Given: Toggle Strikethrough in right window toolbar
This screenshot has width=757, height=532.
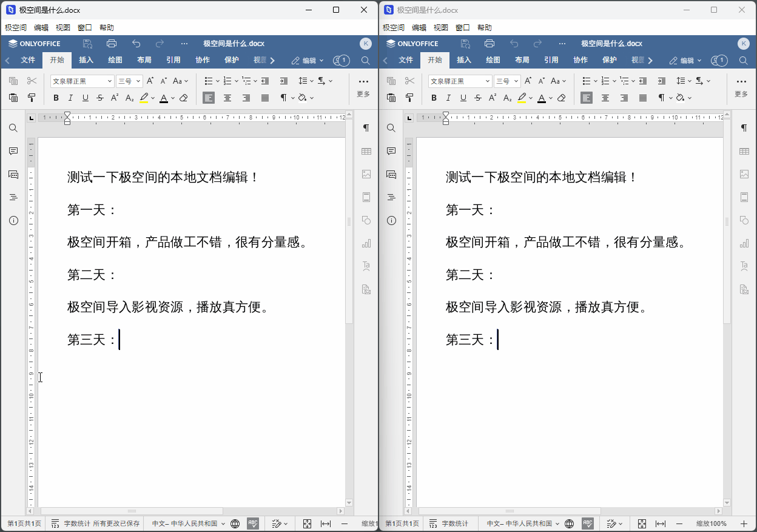Looking at the screenshot, I should point(478,98).
